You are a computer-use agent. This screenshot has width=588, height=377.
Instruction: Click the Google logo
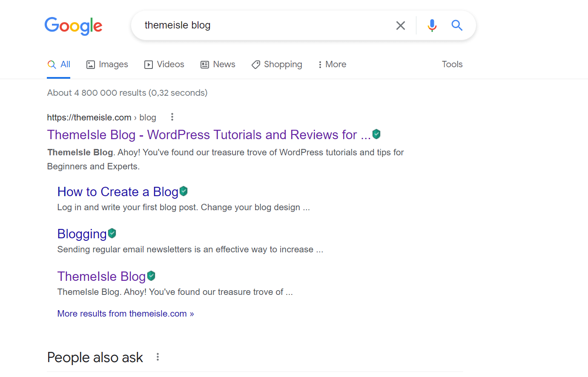pos(73,26)
